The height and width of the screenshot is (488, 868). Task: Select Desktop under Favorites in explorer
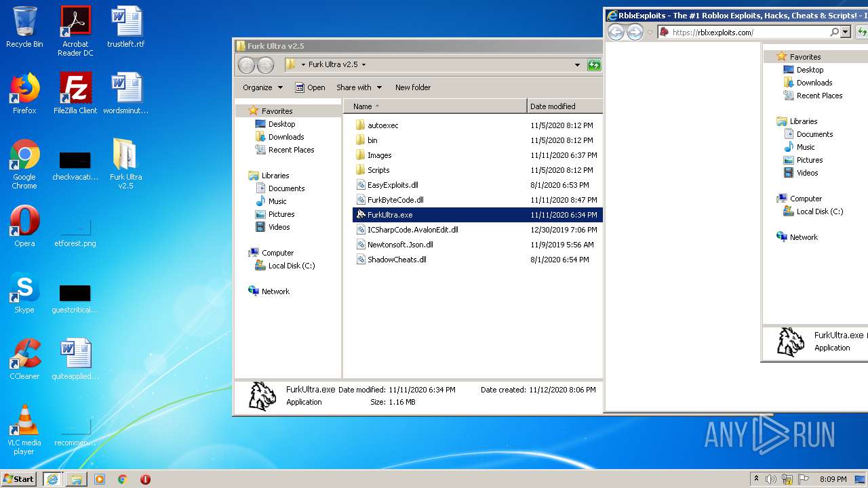pos(281,124)
